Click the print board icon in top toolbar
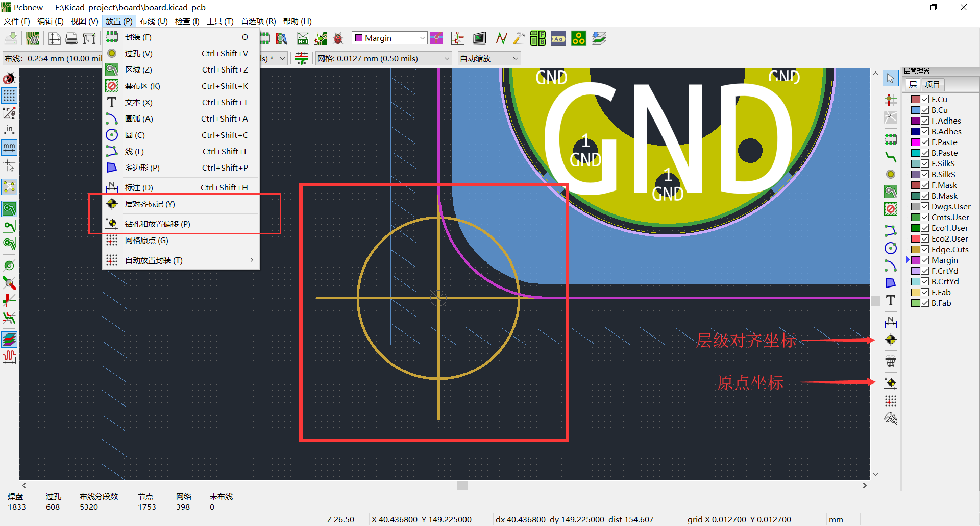This screenshot has height=526, width=980. (72, 38)
